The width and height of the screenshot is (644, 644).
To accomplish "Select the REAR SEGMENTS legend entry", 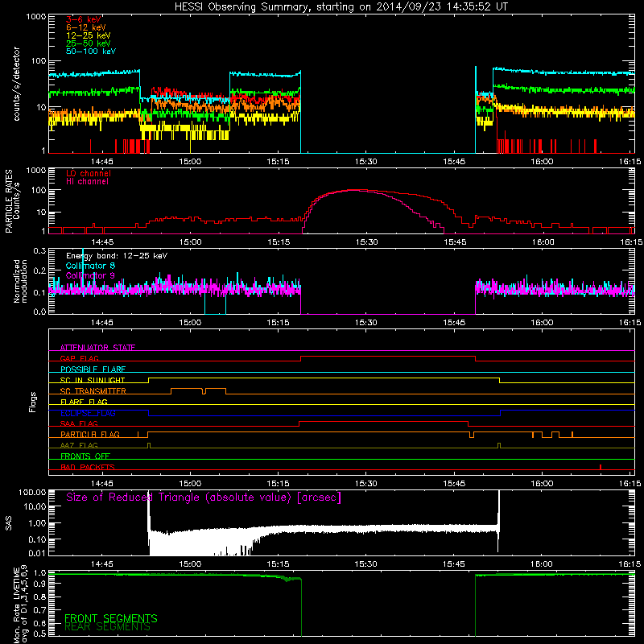I will [x=107, y=627].
